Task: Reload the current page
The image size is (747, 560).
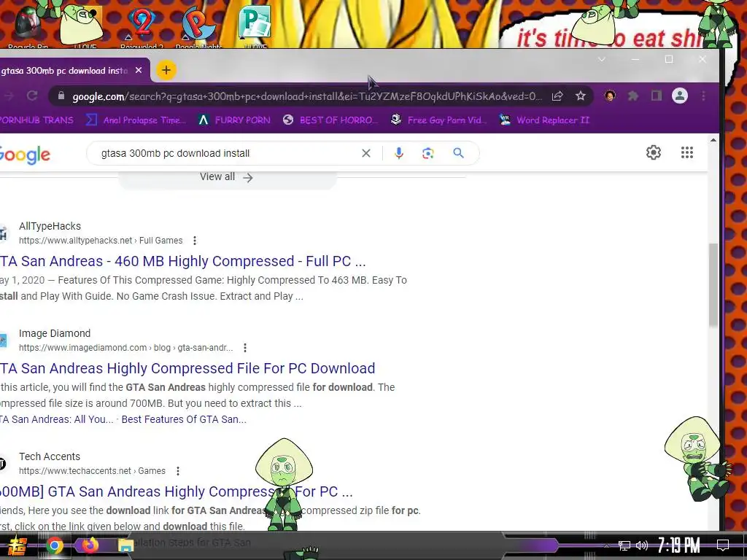Action: pyautogui.click(x=32, y=96)
